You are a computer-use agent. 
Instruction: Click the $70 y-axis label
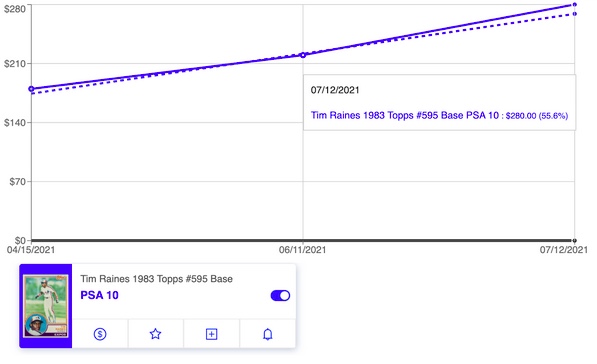(x=18, y=182)
